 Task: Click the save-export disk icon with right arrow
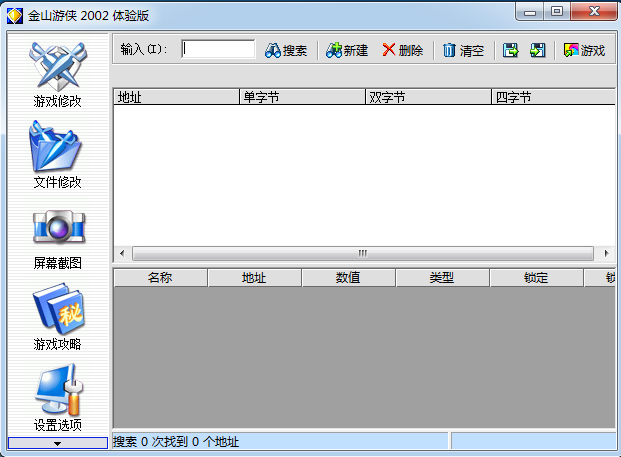[511, 50]
